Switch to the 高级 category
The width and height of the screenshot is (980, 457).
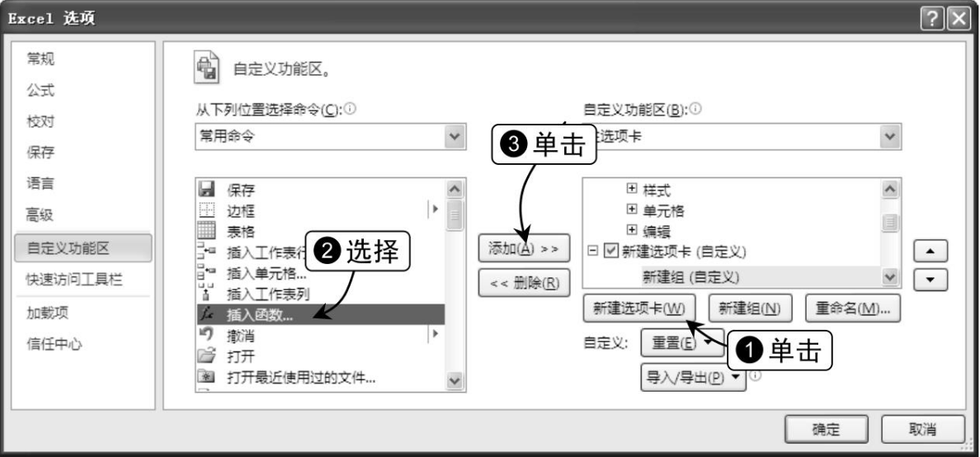pyautogui.click(x=40, y=215)
